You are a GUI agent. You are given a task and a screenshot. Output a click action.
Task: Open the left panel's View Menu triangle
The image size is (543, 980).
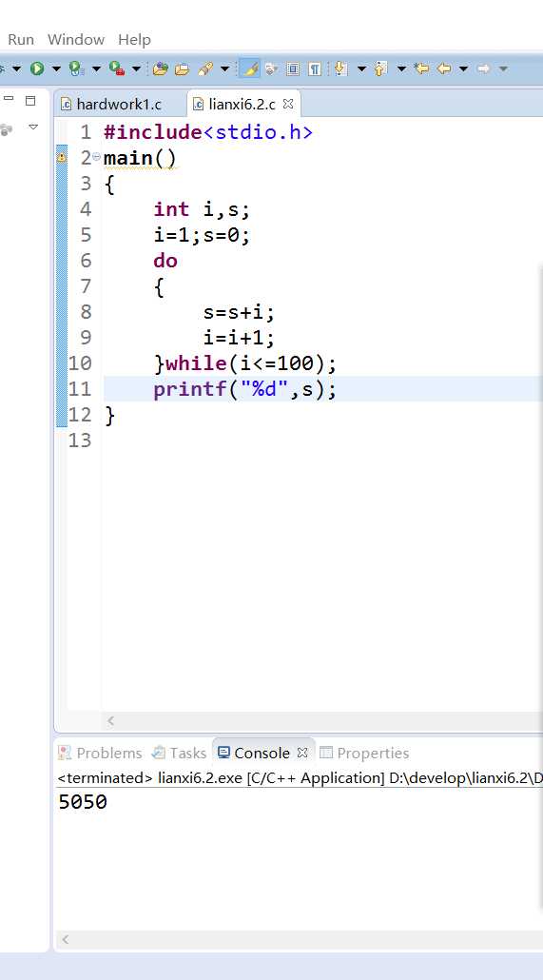pyautogui.click(x=33, y=127)
